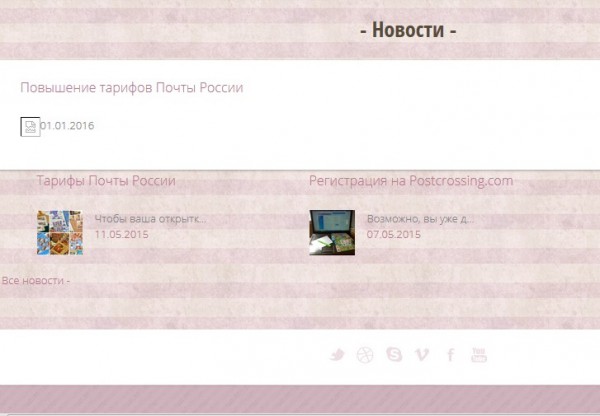Click the YouTube icon in footer

(x=479, y=355)
